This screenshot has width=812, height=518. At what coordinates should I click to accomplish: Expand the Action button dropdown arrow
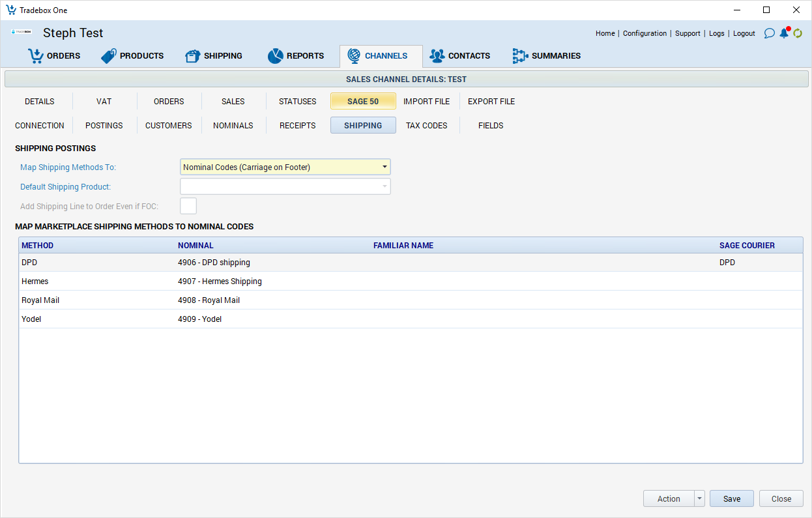tap(700, 498)
